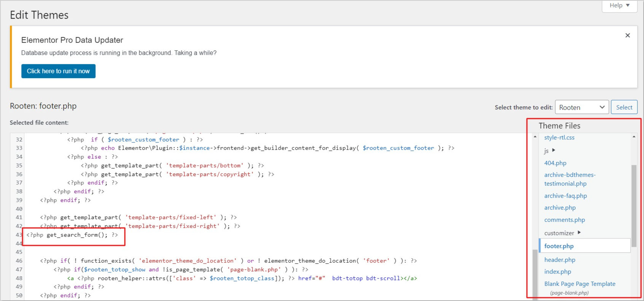
Task: Click bdt-totop bdt-scroll text on line 48
Action: (366, 279)
